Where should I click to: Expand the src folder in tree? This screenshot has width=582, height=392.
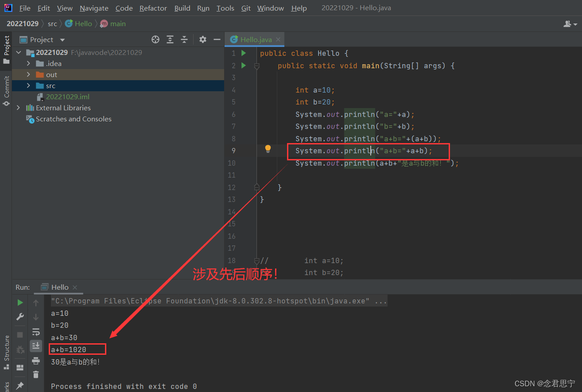coord(28,85)
